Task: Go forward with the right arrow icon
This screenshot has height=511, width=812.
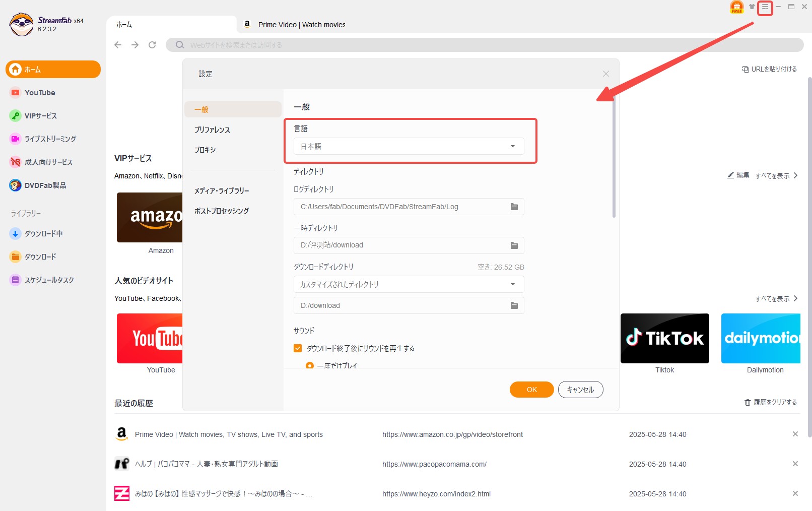Action: (x=135, y=45)
